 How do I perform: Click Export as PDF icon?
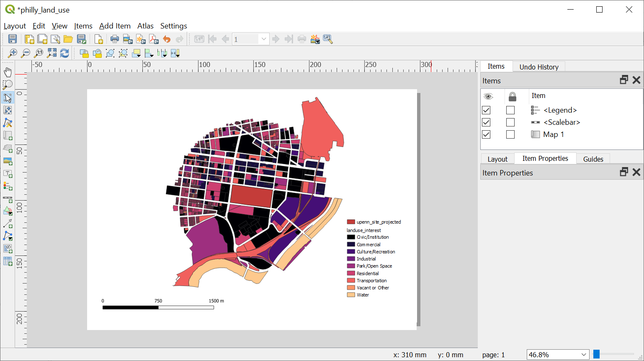pyautogui.click(x=154, y=39)
